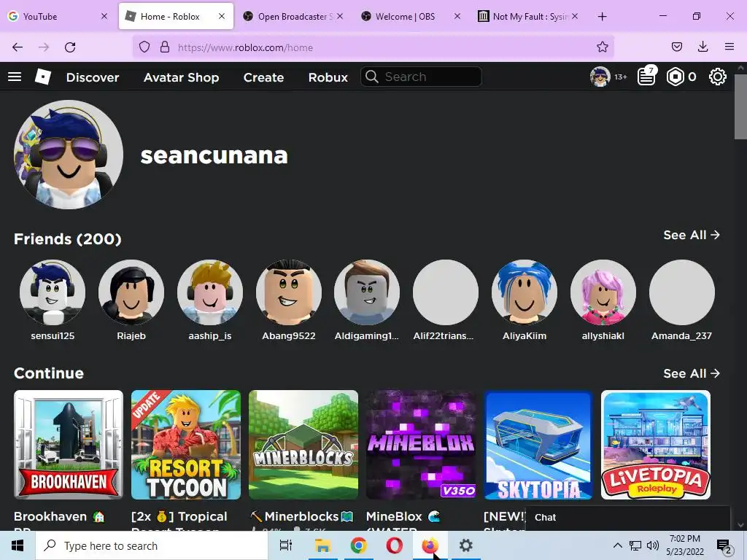The height and width of the screenshot is (560, 747).
Task: Go forward with browser forward arrow
Action: tap(44, 47)
